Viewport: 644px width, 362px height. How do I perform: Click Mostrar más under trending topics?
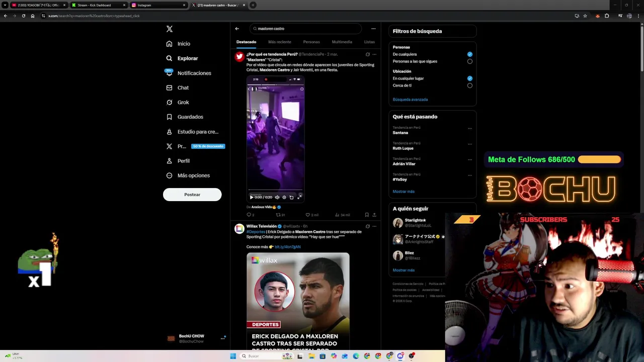[404, 192]
